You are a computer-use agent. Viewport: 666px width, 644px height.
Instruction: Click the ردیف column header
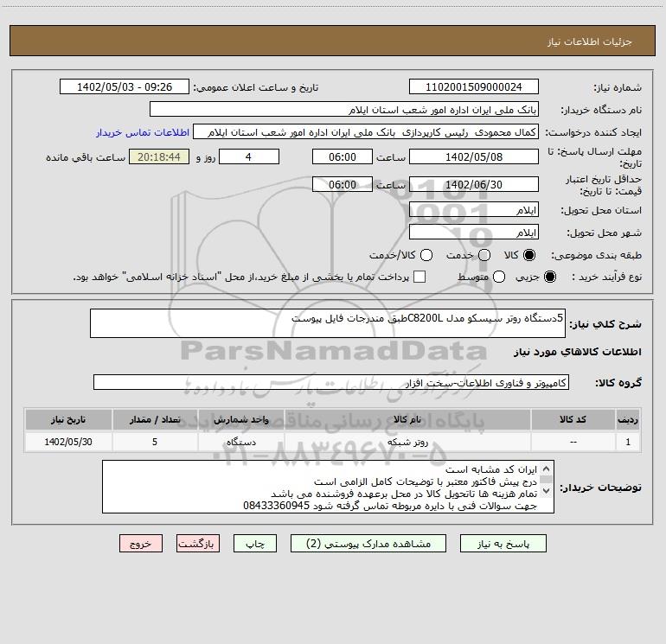coord(628,419)
